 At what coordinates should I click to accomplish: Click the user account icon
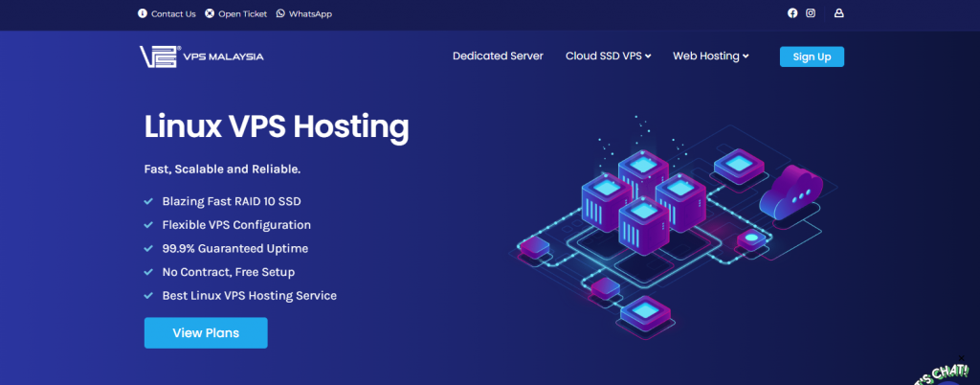coord(838,13)
